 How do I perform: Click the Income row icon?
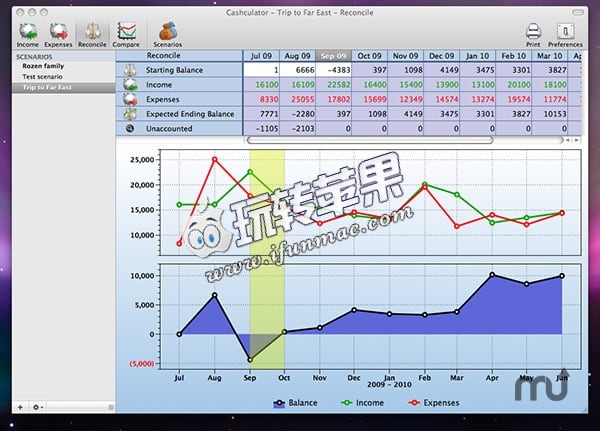click(x=130, y=85)
